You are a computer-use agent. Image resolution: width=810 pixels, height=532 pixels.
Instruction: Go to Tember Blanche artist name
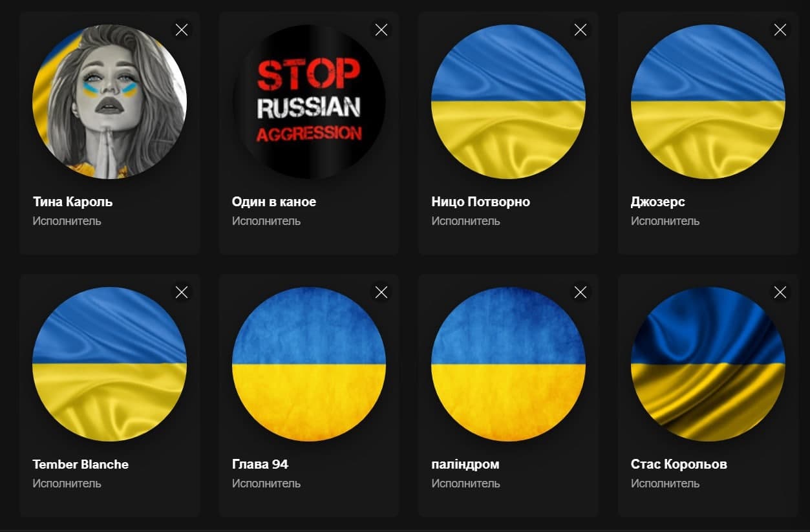coord(81,464)
